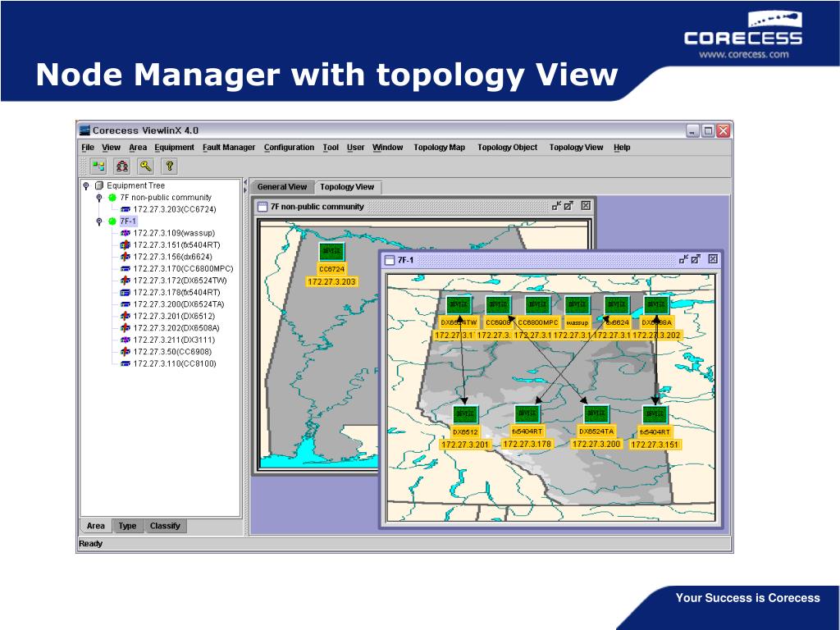Select 172.27.3.156(dx6624) in the tree
The image size is (840, 630).
[172, 257]
